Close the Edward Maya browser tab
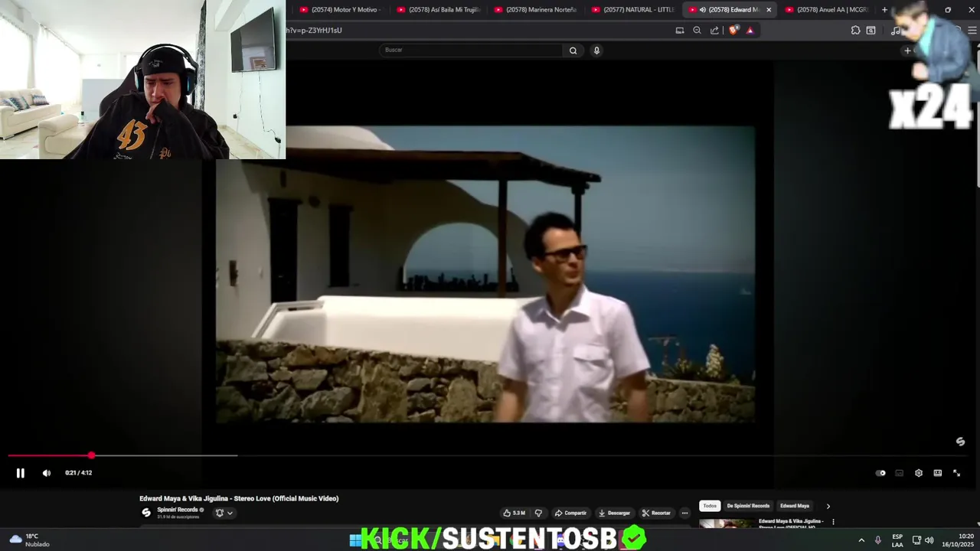This screenshot has width=980, height=551. coord(769,10)
